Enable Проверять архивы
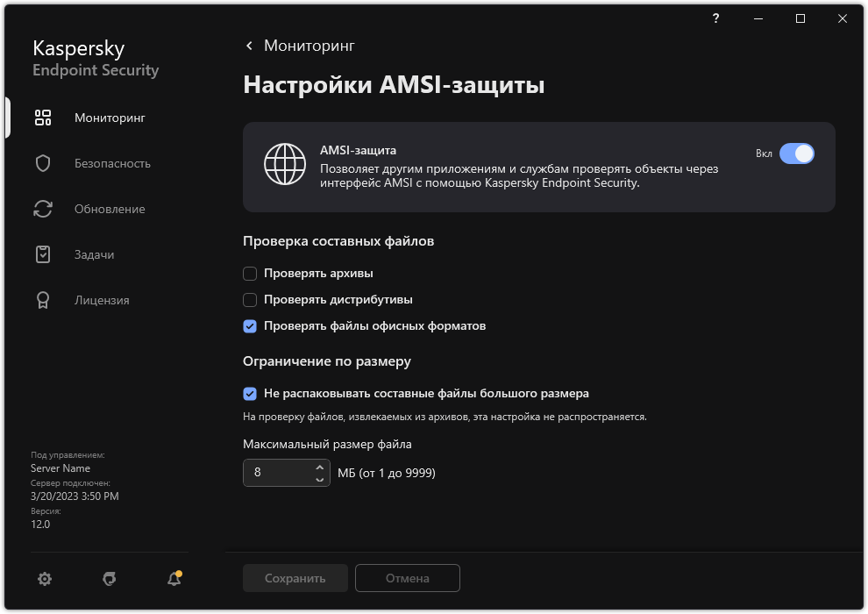 coord(249,273)
